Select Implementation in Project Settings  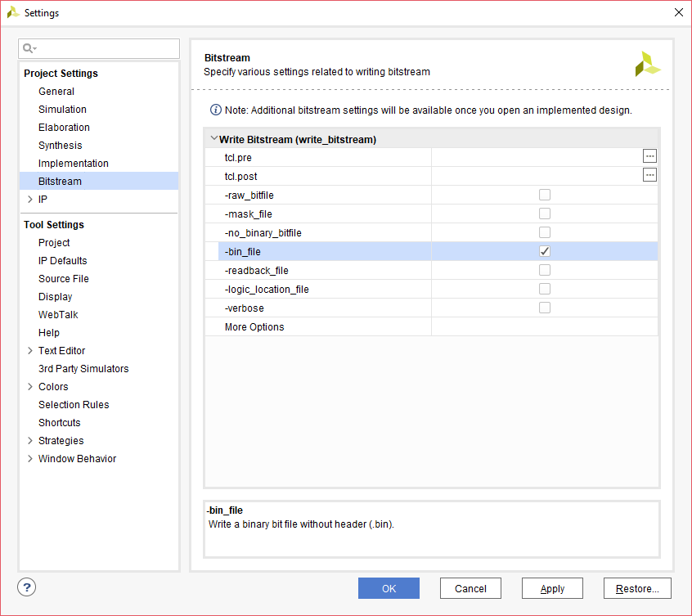pos(74,164)
